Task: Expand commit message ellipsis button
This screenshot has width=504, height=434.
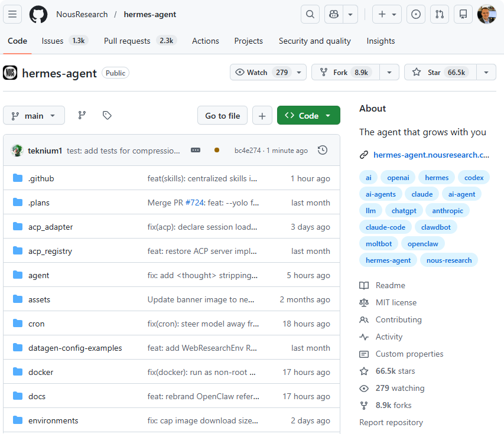Action: coord(196,150)
